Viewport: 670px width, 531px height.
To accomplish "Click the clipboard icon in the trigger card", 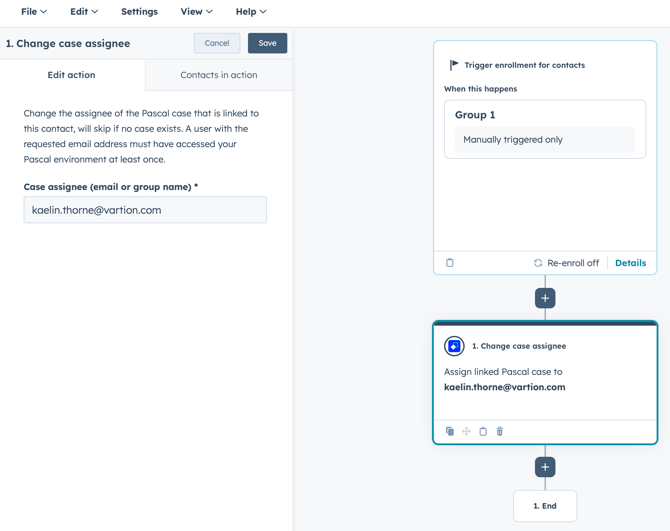I will (450, 263).
